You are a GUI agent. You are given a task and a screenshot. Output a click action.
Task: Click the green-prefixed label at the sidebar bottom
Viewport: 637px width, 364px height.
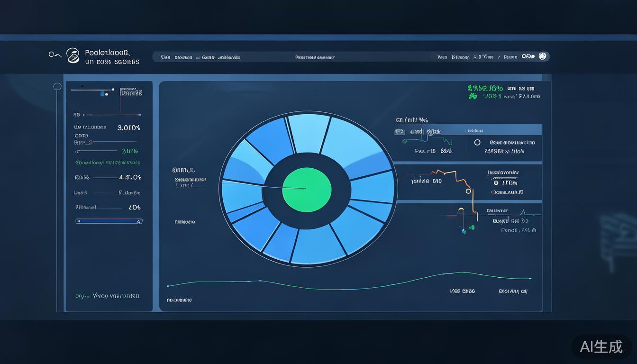(107, 296)
